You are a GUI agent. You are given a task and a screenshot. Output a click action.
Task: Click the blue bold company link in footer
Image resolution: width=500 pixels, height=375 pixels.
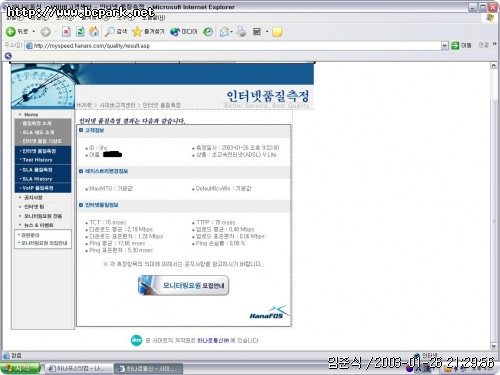tap(213, 340)
